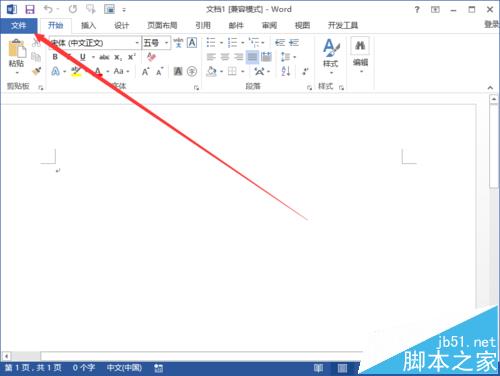Apply superscript x² formatting
Screen dimensions: 500x376
(132, 57)
